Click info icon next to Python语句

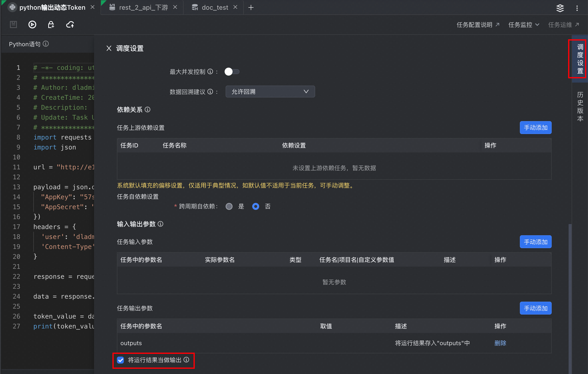[x=46, y=44]
